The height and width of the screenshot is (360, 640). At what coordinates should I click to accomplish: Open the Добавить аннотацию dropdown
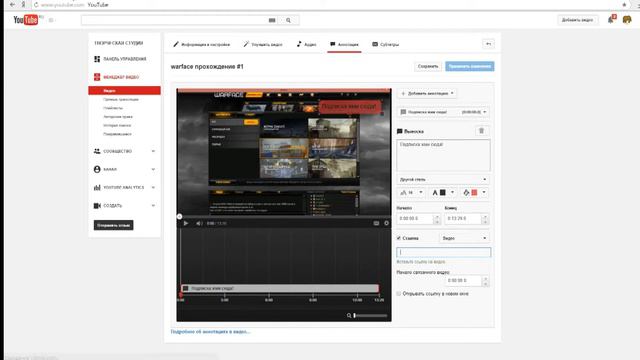click(427, 93)
